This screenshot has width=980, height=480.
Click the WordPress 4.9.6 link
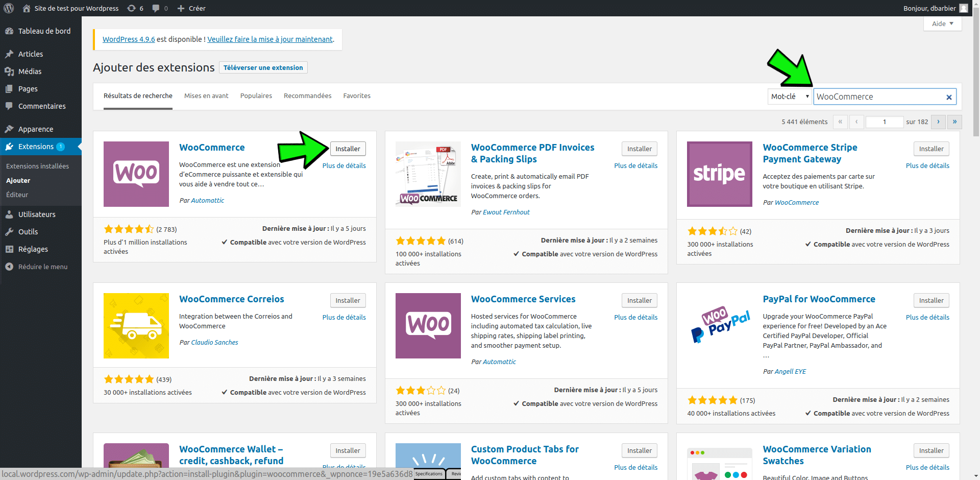point(129,39)
